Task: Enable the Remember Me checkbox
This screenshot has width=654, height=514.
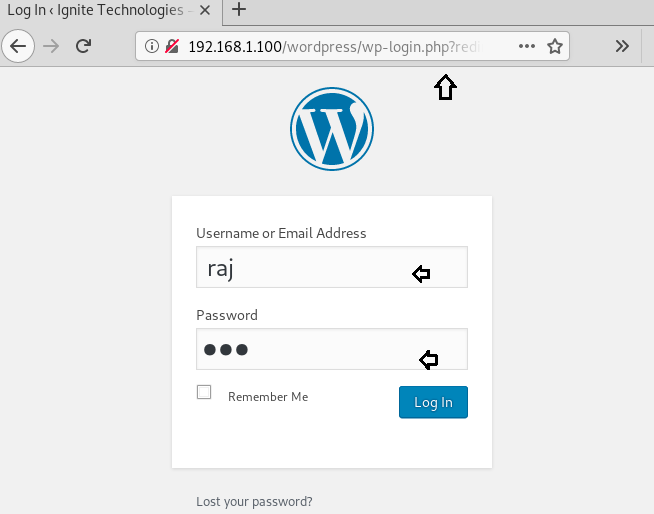Action: pos(204,392)
